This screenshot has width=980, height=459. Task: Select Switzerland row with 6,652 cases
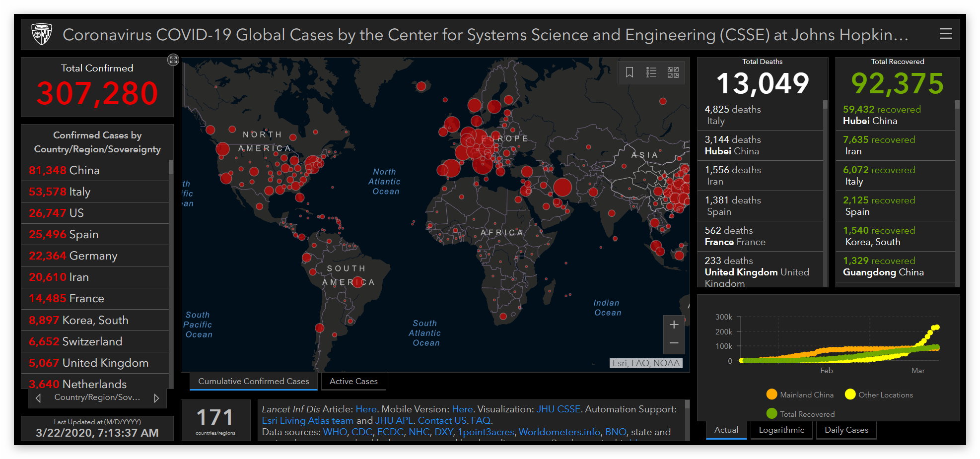(x=95, y=341)
